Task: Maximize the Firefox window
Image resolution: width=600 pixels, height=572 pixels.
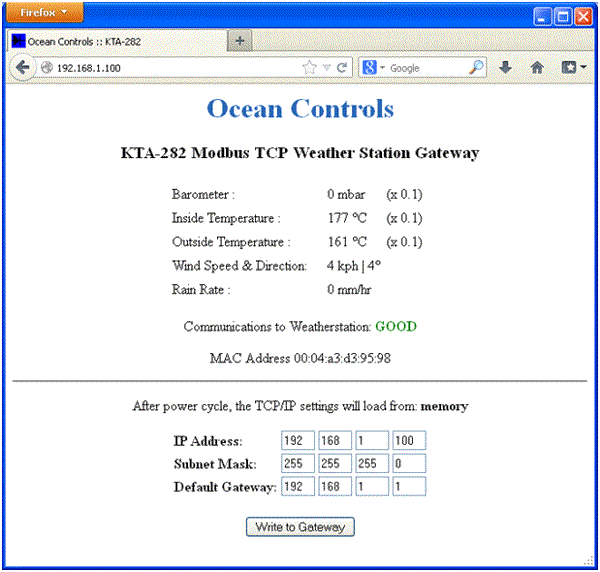Action: (x=563, y=17)
